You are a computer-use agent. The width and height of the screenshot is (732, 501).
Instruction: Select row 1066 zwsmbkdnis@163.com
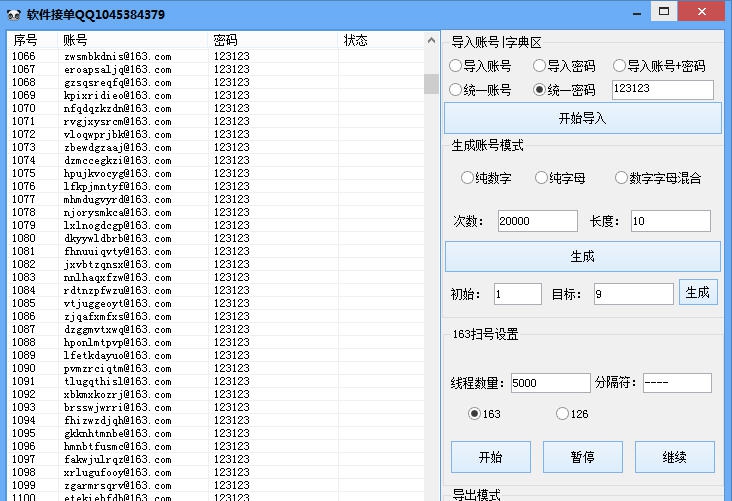click(x=216, y=56)
